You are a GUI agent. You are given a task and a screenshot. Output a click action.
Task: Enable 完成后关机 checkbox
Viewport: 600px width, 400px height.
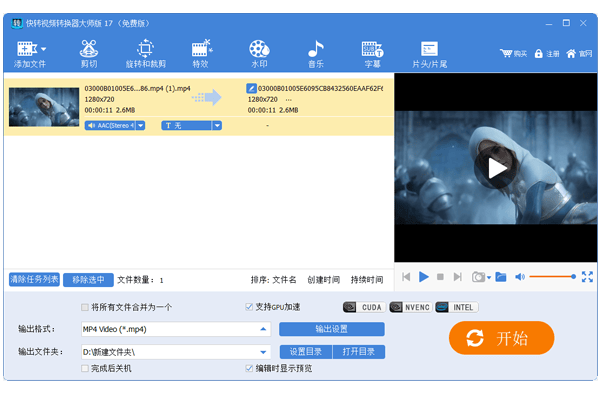(85, 368)
